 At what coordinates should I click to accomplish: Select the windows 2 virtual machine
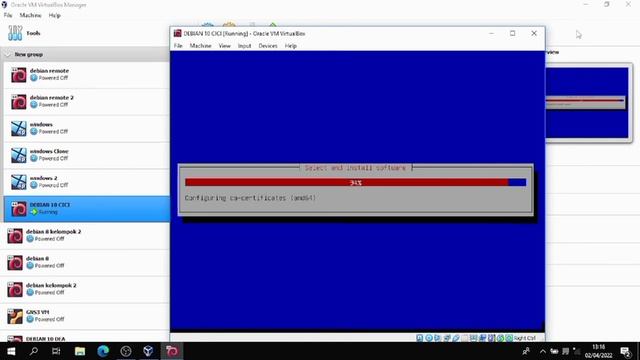87,182
